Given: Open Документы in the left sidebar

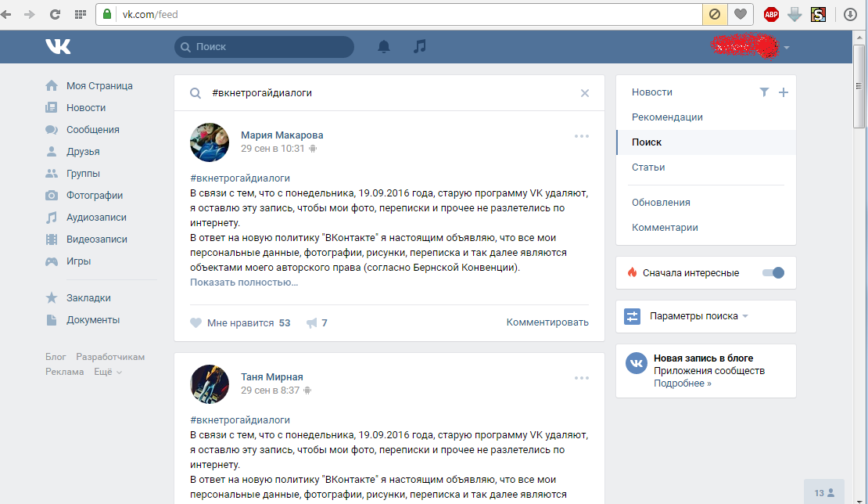Looking at the screenshot, I should [x=93, y=319].
